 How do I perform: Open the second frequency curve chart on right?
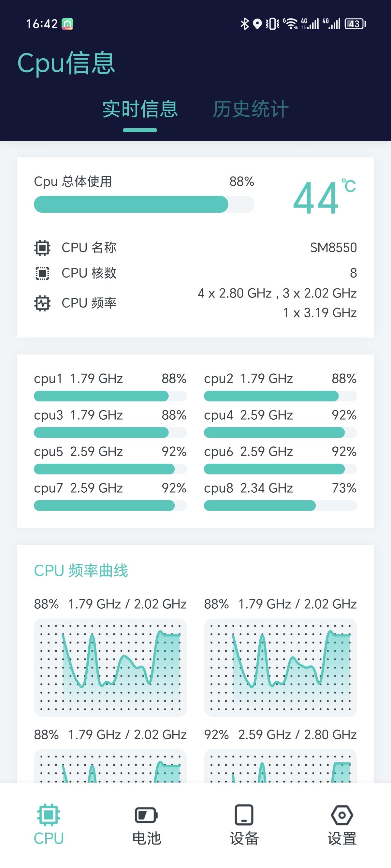click(x=281, y=668)
